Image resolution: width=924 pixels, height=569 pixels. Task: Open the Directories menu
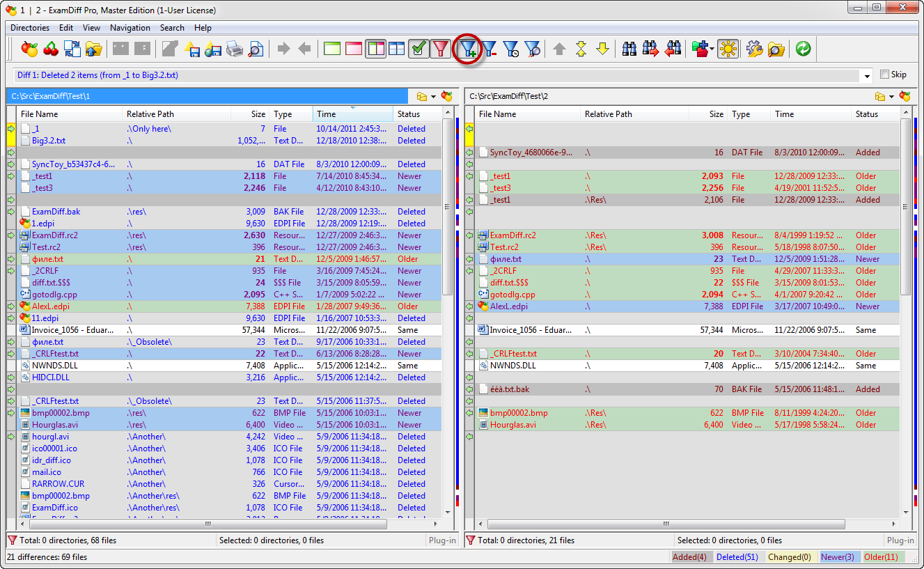pyautogui.click(x=30, y=28)
